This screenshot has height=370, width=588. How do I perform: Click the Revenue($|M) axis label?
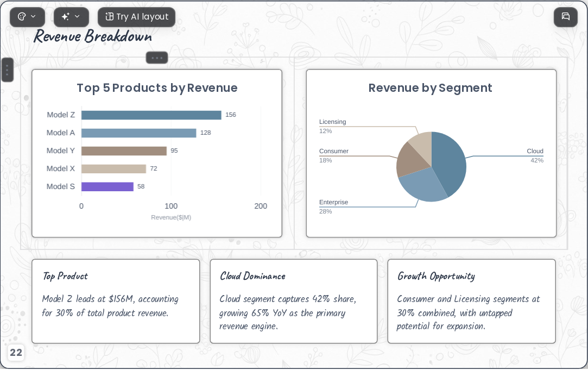[x=171, y=217]
